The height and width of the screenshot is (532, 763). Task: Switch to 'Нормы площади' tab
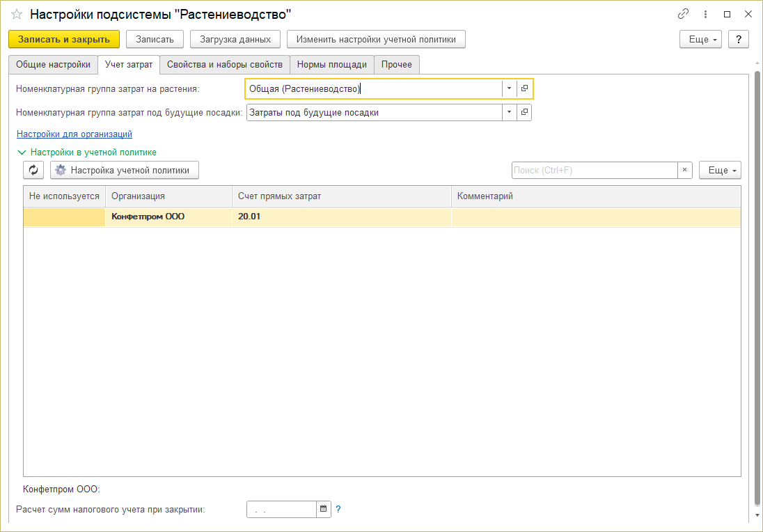click(x=332, y=64)
